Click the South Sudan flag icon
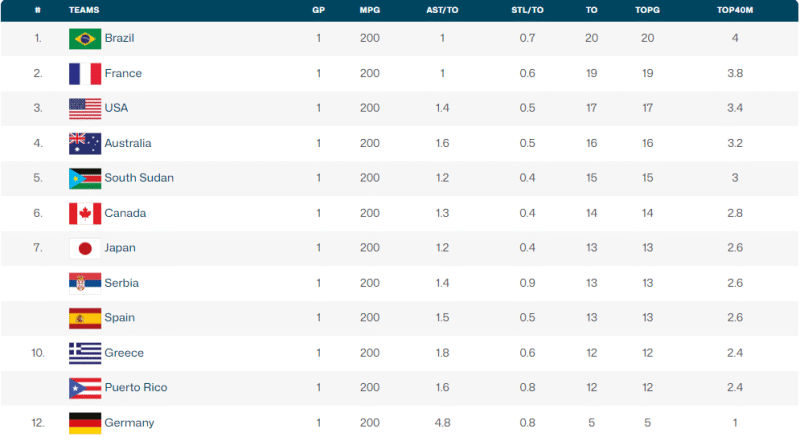This screenshot has width=800, height=441. (x=85, y=179)
